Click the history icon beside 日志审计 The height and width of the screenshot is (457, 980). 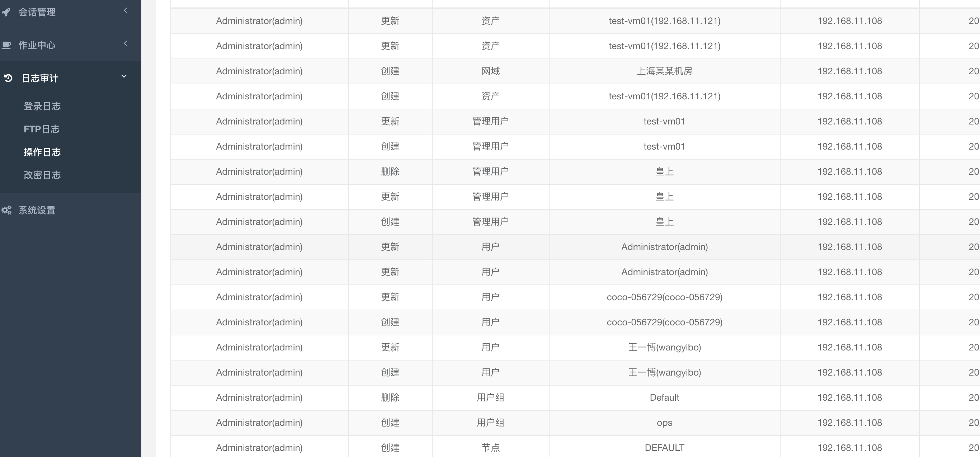coord(8,79)
